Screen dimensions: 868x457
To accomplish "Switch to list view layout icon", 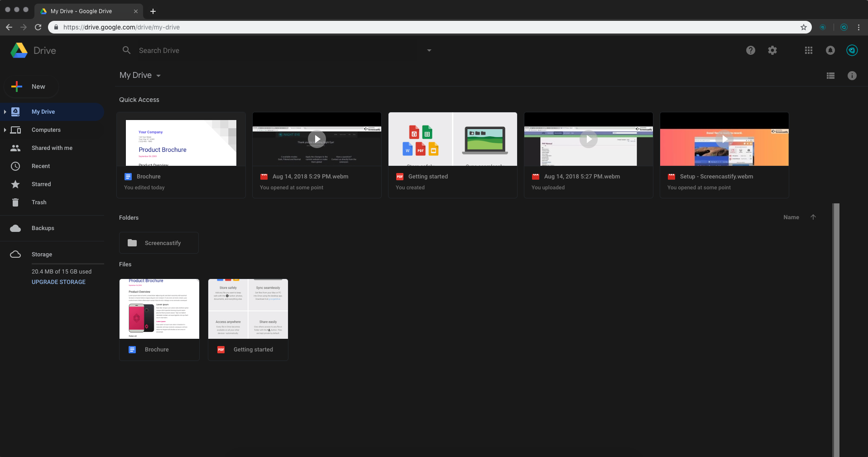I will point(830,76).
